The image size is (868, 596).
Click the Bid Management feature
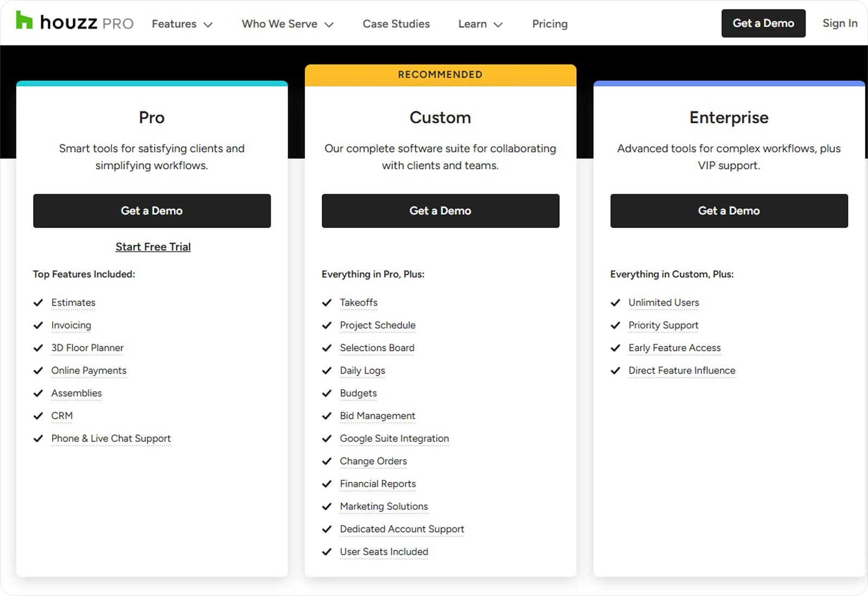click(378, 416)
